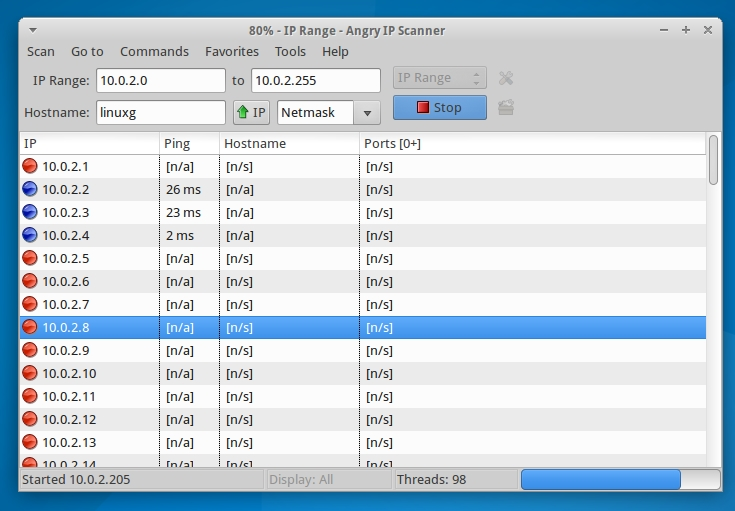This screenshot has width=735, height=511.
Task: Click the Started 10.0.2.205 status text
Action: tap(76, 480)
